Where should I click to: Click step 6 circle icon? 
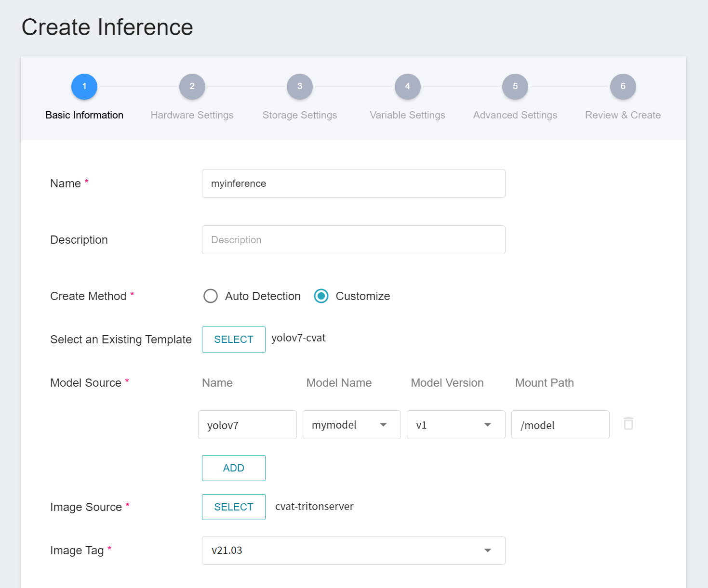623,87
